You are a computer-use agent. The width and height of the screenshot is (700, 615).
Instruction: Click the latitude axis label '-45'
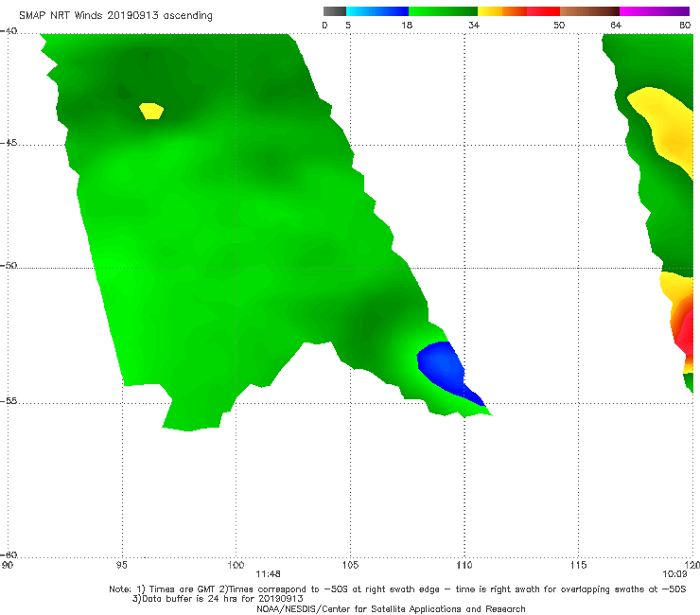[9, 143]
